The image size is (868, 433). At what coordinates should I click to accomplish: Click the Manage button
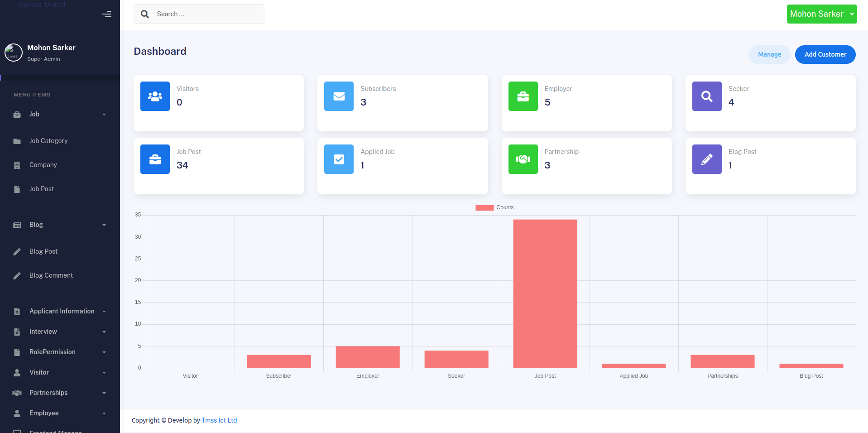pos(769,54)
